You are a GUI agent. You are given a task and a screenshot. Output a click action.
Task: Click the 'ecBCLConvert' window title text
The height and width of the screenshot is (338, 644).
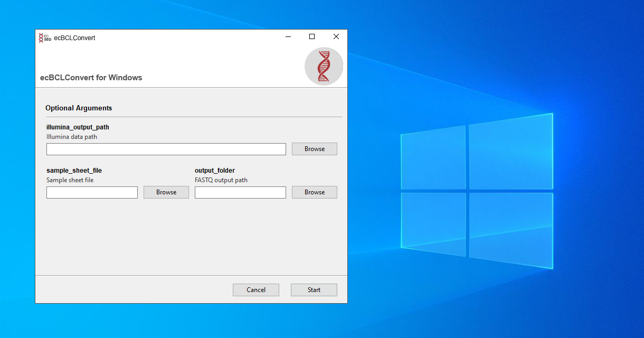(74, 38)
